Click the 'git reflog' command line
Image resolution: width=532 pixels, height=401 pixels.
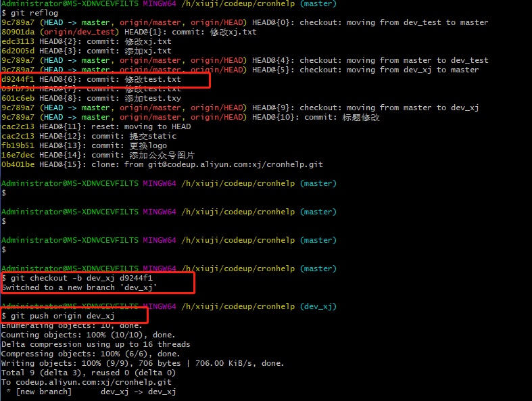(30, 14)
